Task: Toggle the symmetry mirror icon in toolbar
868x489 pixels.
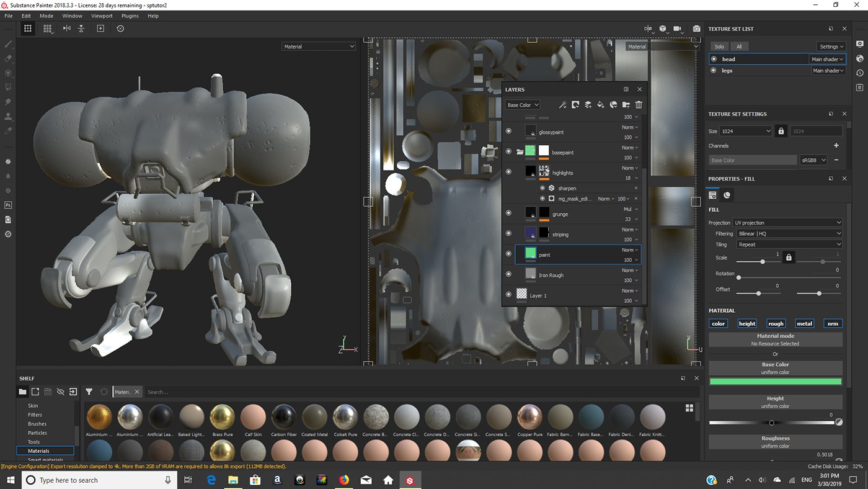Action: coord(66,29)
